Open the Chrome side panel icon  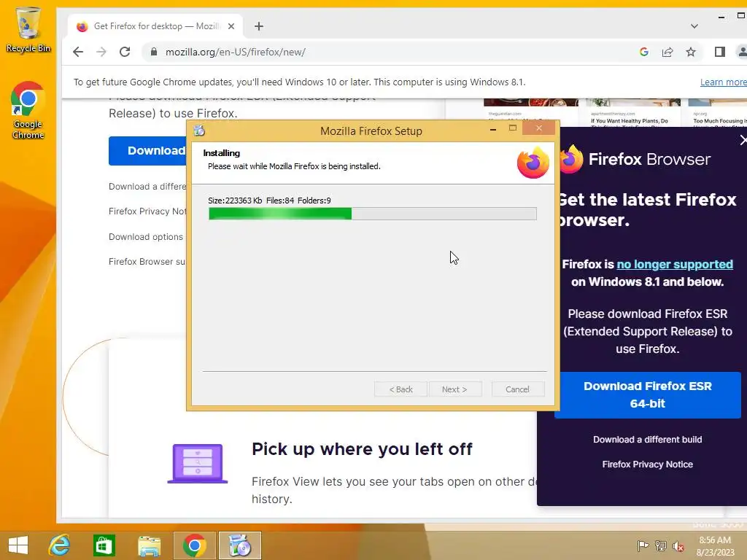720,52
